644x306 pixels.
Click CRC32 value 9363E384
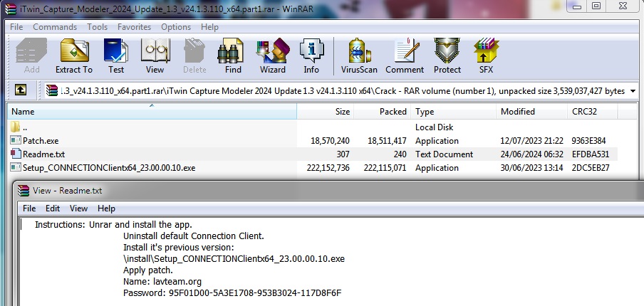pyautogui.click(x=588, y=141)
